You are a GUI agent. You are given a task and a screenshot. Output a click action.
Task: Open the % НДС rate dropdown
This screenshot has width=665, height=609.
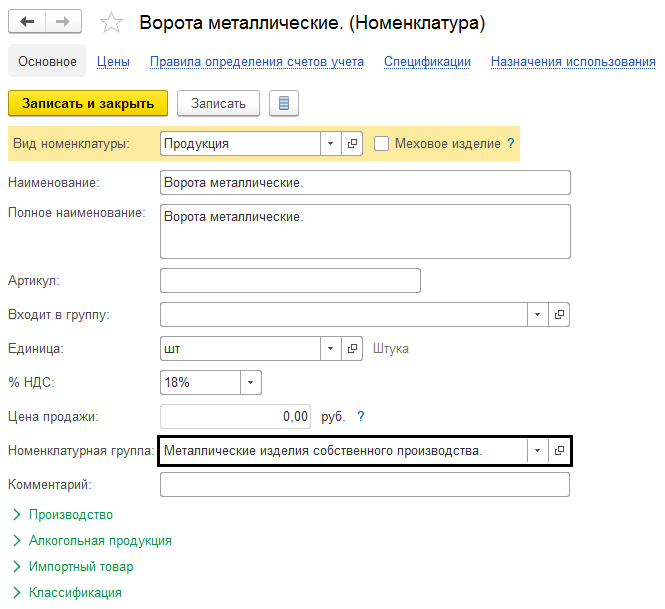point(251,383)
